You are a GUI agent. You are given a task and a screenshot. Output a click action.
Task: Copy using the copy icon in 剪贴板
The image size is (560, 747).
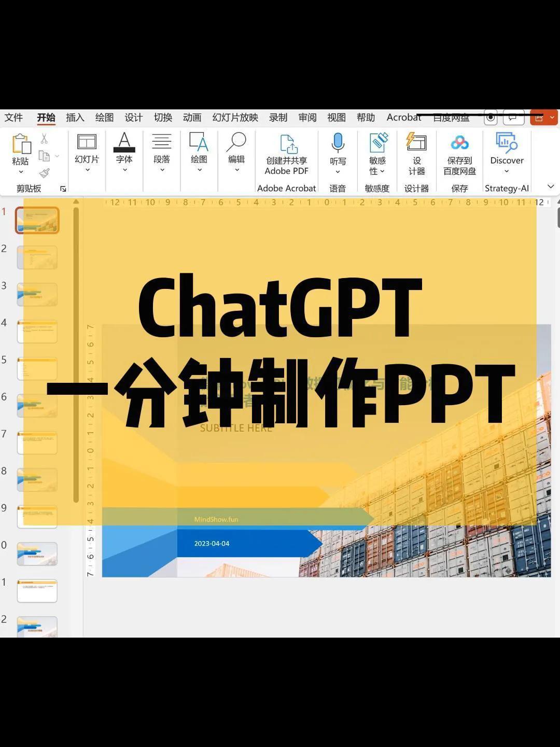[x=44, y=156]
